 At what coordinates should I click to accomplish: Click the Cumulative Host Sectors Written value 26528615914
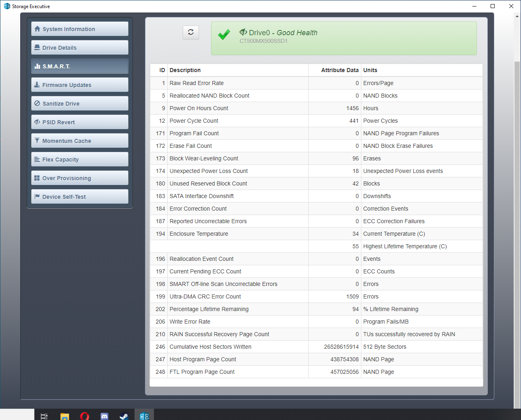coord(342,347)
